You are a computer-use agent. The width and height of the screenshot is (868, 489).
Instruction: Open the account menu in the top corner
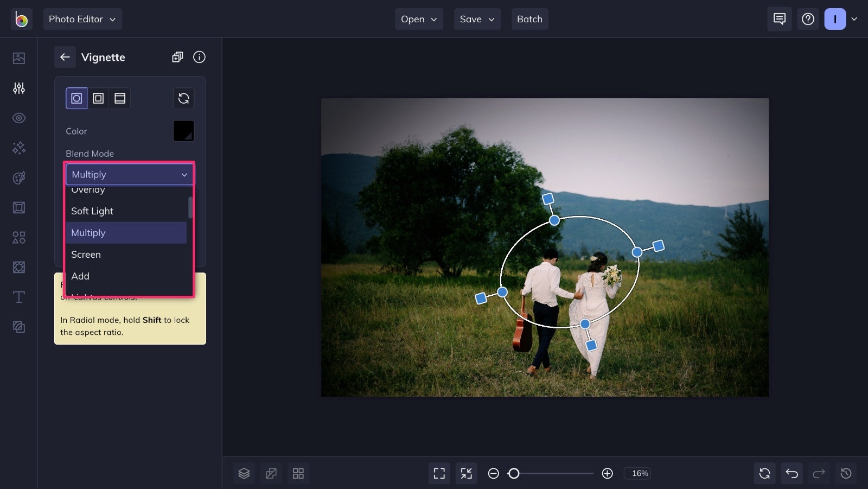point(841,19)
